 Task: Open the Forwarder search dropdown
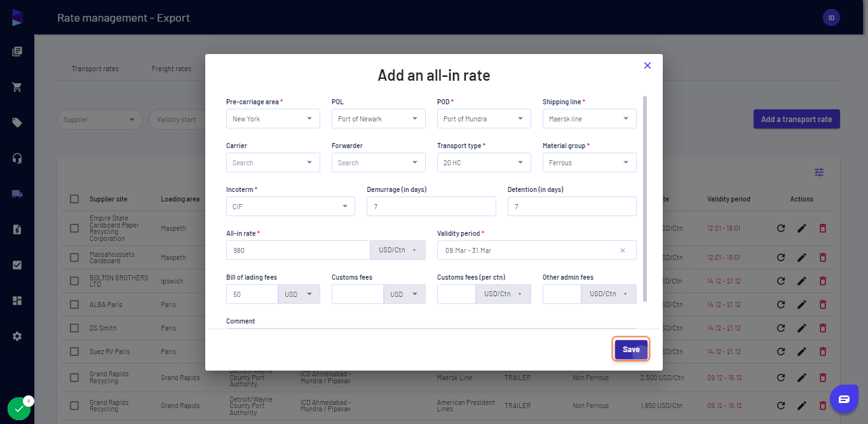tap(379, 163)
